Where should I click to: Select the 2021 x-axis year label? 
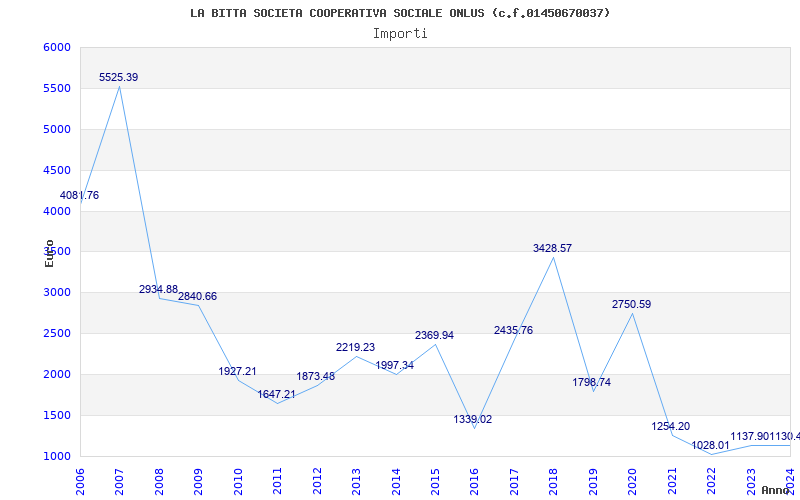(672, 482)
